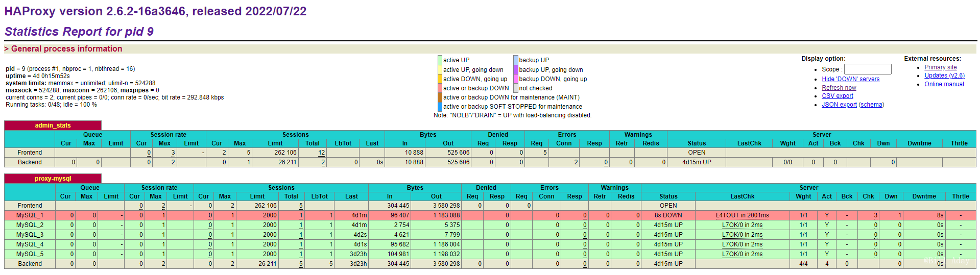Click admin_stats Backend 4d15m UP status
Image resolution: width=980 pixels, height=275 pixels.
point(697,162)
